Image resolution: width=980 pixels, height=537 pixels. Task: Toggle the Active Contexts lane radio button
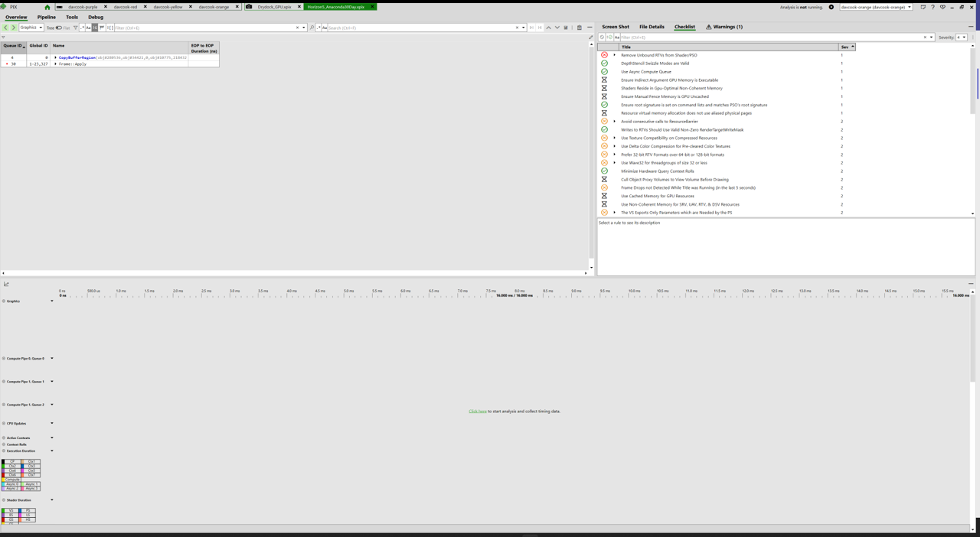[4, 438]
